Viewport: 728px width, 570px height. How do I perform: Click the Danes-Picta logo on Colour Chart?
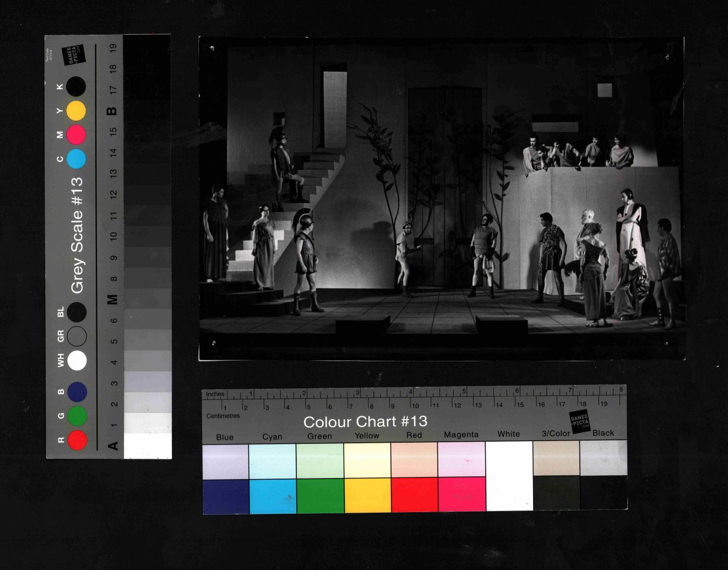coord(579,422)
